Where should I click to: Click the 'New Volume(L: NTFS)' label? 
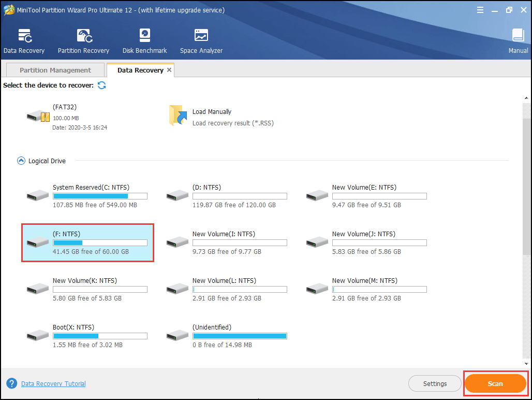click(224, 280)
